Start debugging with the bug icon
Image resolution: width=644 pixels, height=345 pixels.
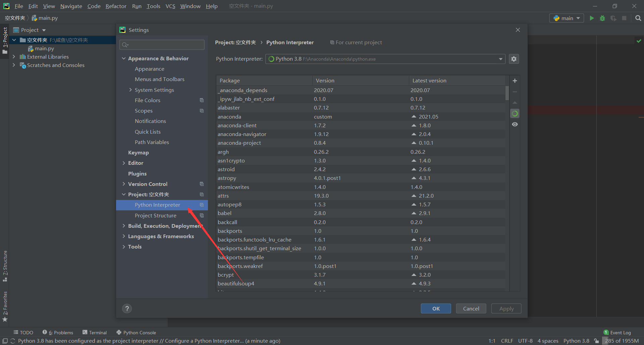602,18
